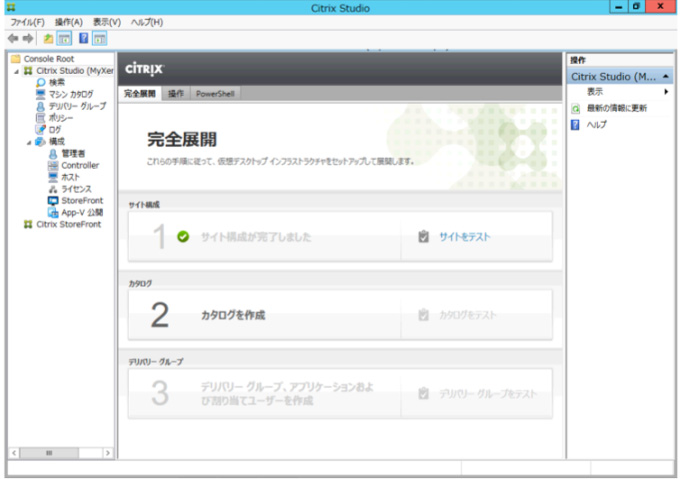Click カタログを作成 step 2
Screen dimensions: 680x479
click(x=233, y=315)
